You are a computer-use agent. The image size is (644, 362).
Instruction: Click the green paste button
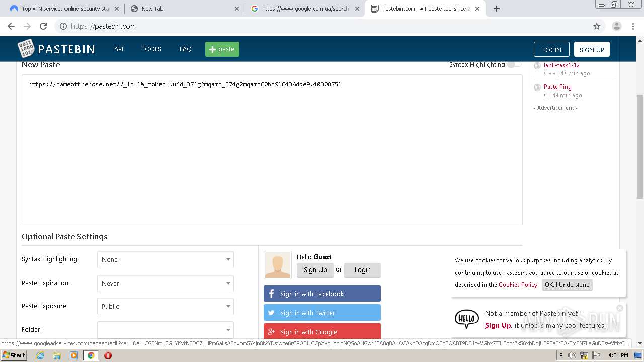point(222,49)
